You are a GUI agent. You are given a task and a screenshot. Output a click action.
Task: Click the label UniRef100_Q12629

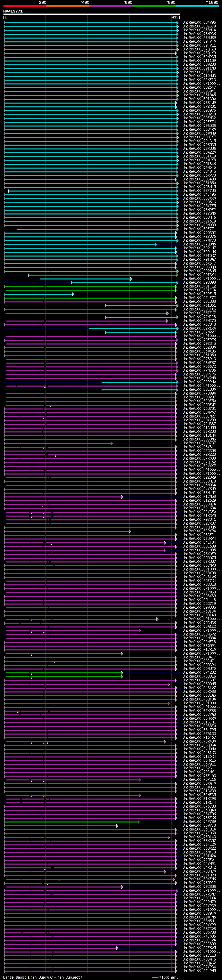pos(199,501)
